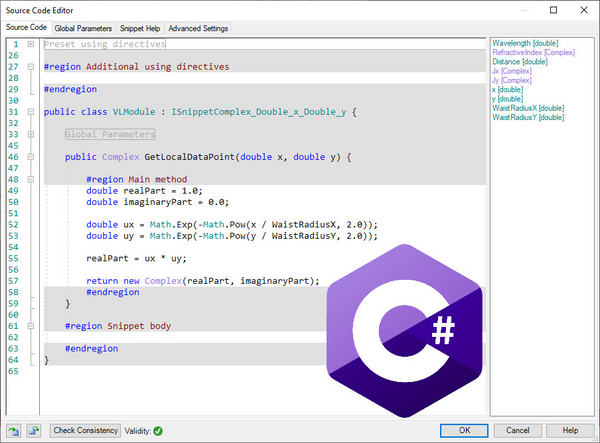Expand the collapsed Preset using directives block
The image size is (600, 443).
tap(31, 44)
